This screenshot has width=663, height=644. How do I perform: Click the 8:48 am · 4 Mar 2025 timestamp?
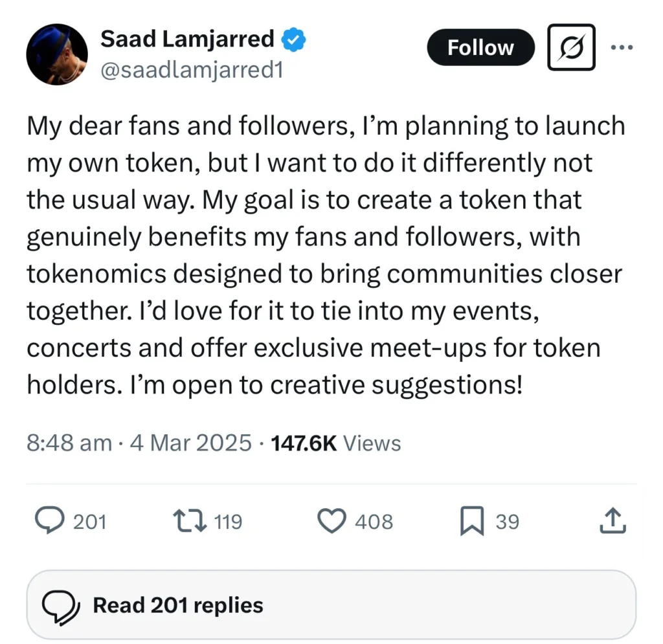[139, 443]
